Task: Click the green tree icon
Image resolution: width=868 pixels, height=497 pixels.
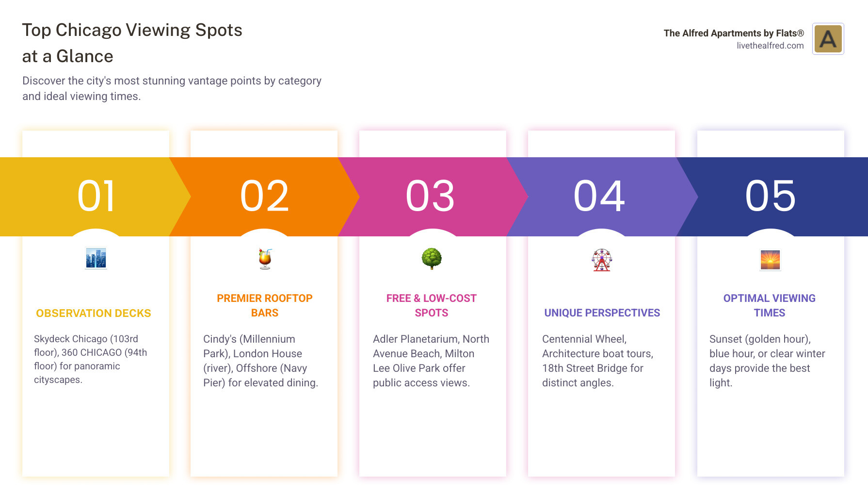Action: click(432, 259)
